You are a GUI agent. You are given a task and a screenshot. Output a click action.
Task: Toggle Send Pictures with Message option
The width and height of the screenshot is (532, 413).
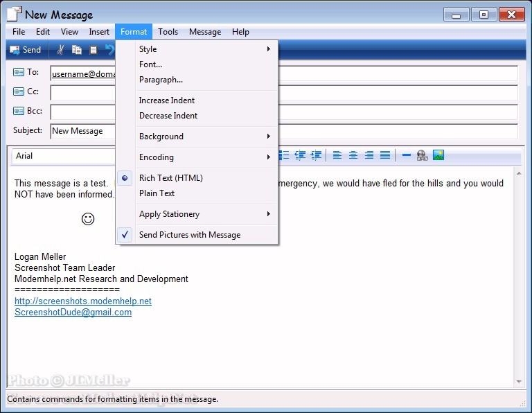click(x=189, y=235)
